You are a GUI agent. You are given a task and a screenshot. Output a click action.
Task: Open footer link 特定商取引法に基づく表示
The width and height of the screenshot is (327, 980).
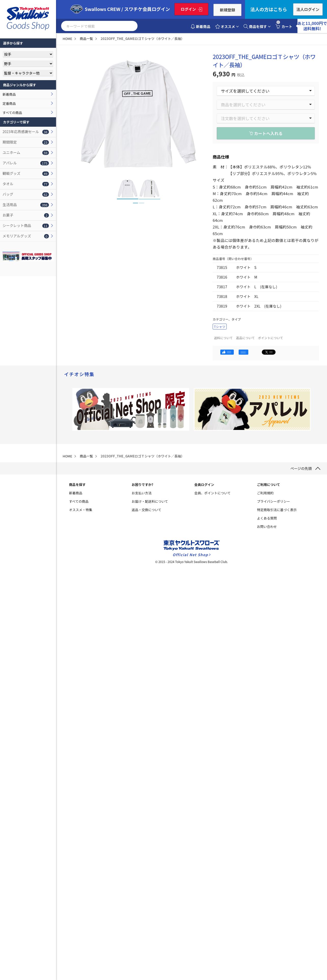(277, 510)
